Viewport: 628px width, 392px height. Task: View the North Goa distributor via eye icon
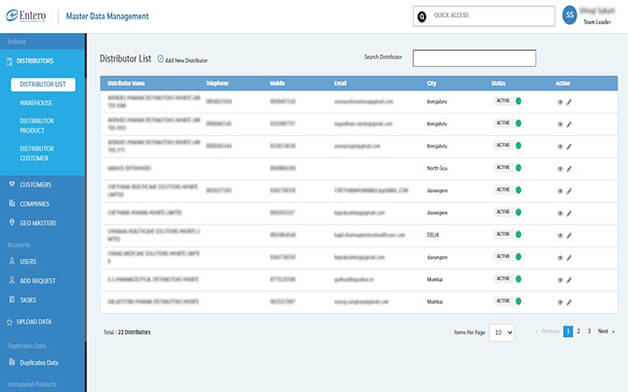click(560, 169)
